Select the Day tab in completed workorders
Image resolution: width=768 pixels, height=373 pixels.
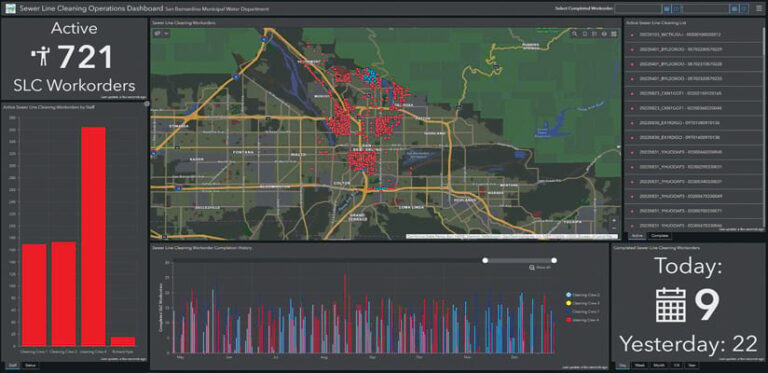pos(623,365)
